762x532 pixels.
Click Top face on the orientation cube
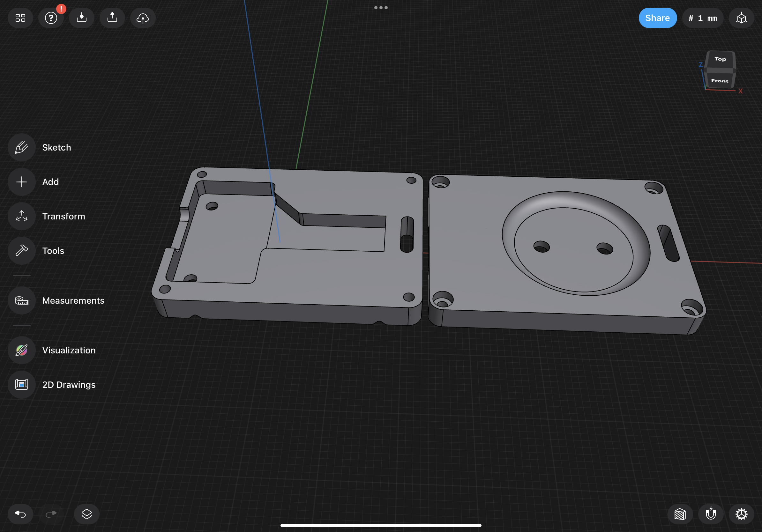point(720,59)
